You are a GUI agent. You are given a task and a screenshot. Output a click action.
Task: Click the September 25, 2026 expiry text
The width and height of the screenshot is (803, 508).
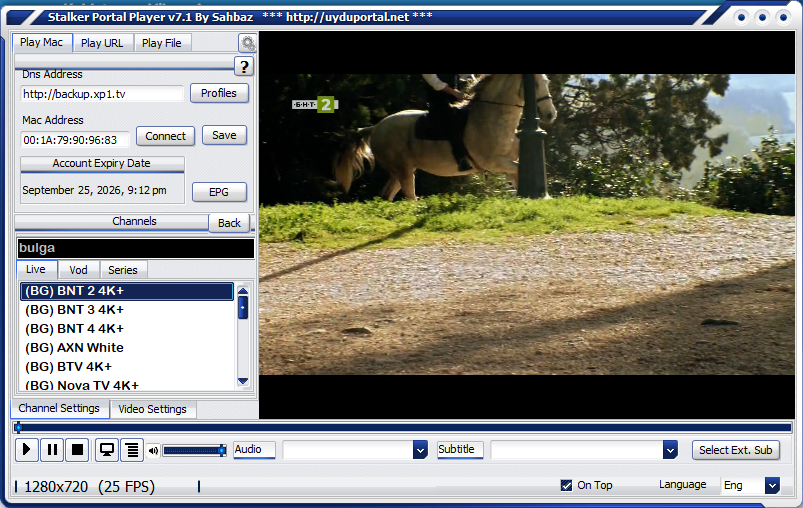click(x=94, y=190)
